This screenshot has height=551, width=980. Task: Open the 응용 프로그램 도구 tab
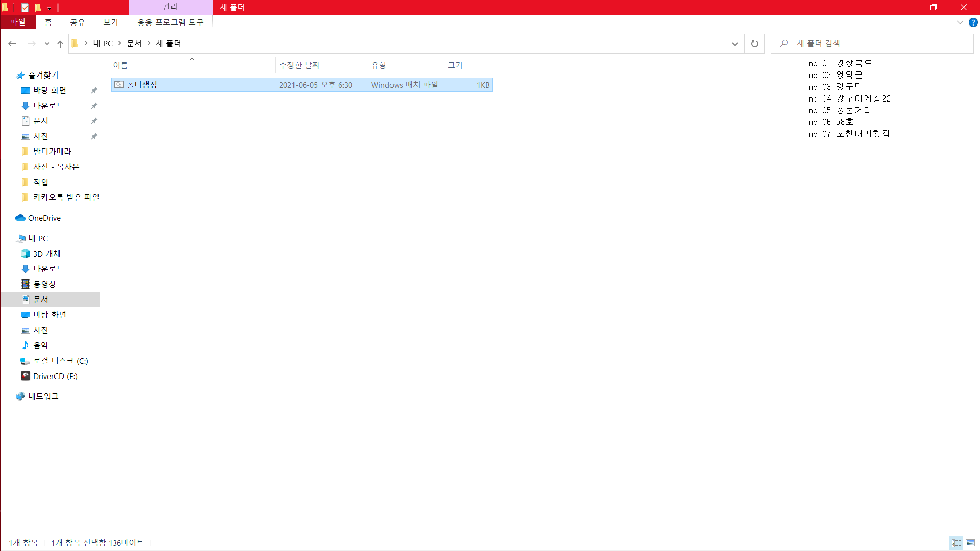click(170, 22)
